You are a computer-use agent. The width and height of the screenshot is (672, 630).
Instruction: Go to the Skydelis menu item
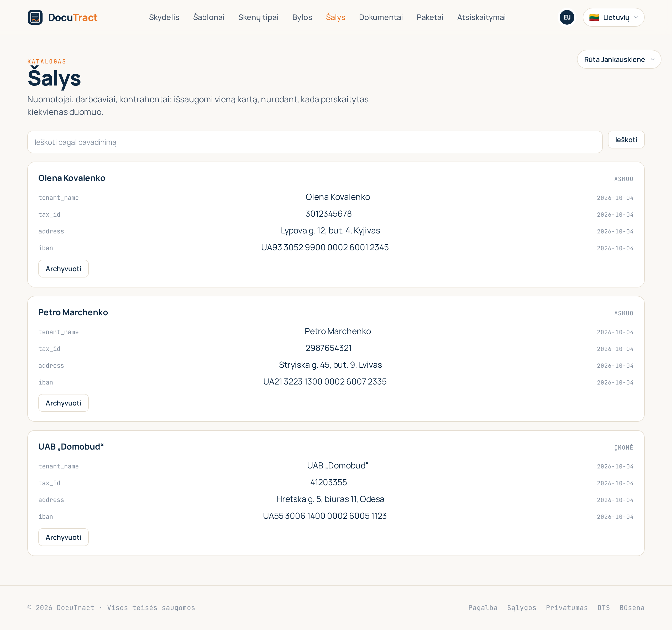pos(164,17)
